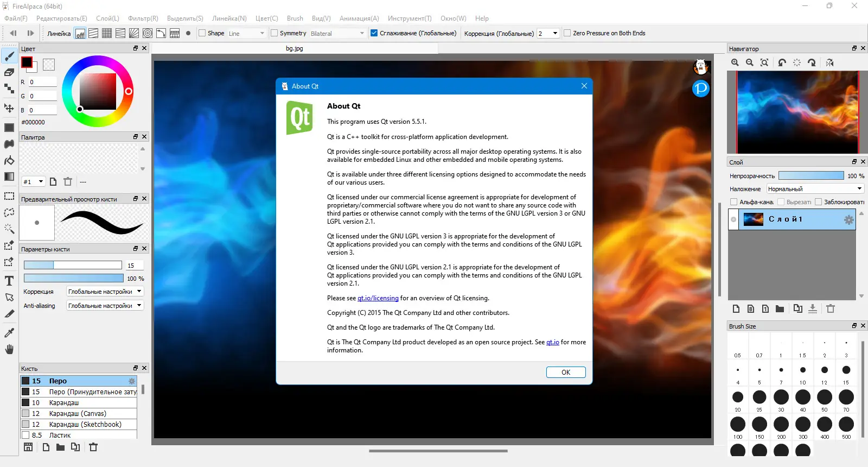Pick the 50 brush size preset
The height and width of the screenshot is (467, 868).
click(825, 400)
